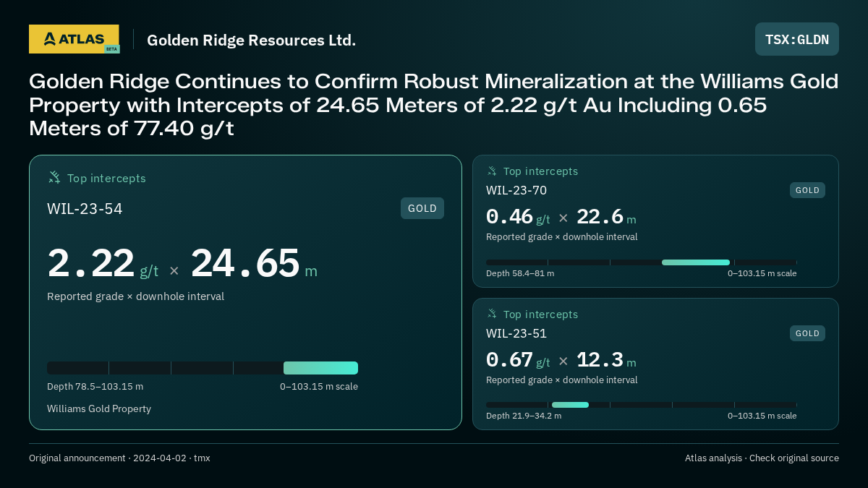The height and width of the screenshot is (488, 868).
Task: Select hole ID WIL-23-70
Action: pos(516,190)
